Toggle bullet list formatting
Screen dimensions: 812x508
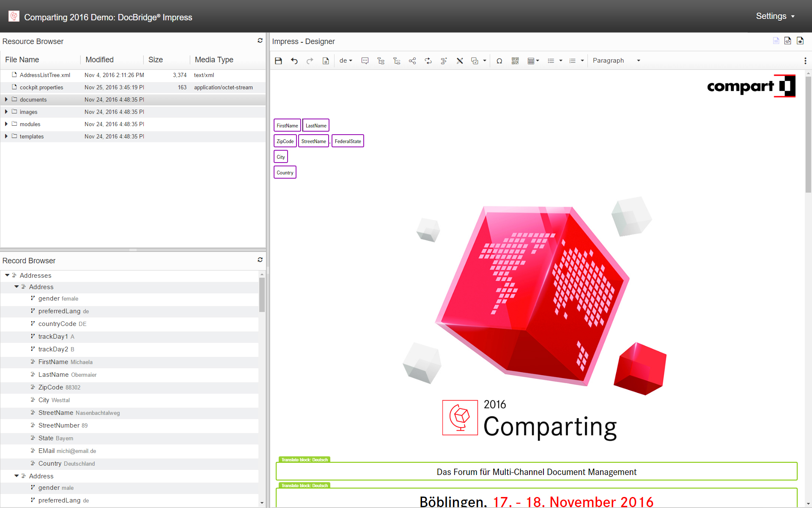click(552, 61)
